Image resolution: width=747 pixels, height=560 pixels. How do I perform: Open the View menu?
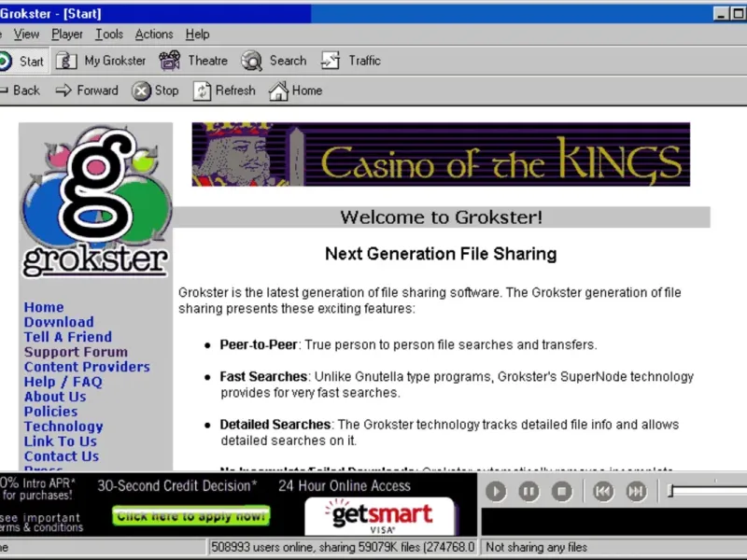click(26, 35)
